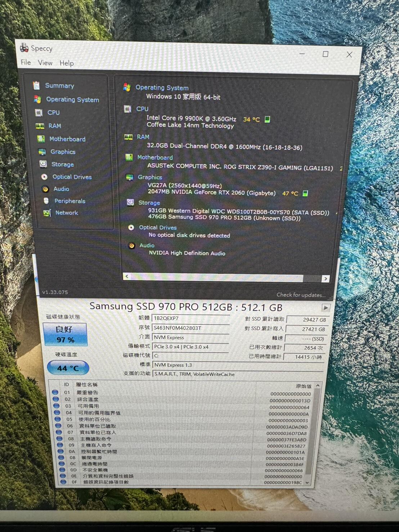
Task: Click the status circle for attribute 0B
Action: 61,457
